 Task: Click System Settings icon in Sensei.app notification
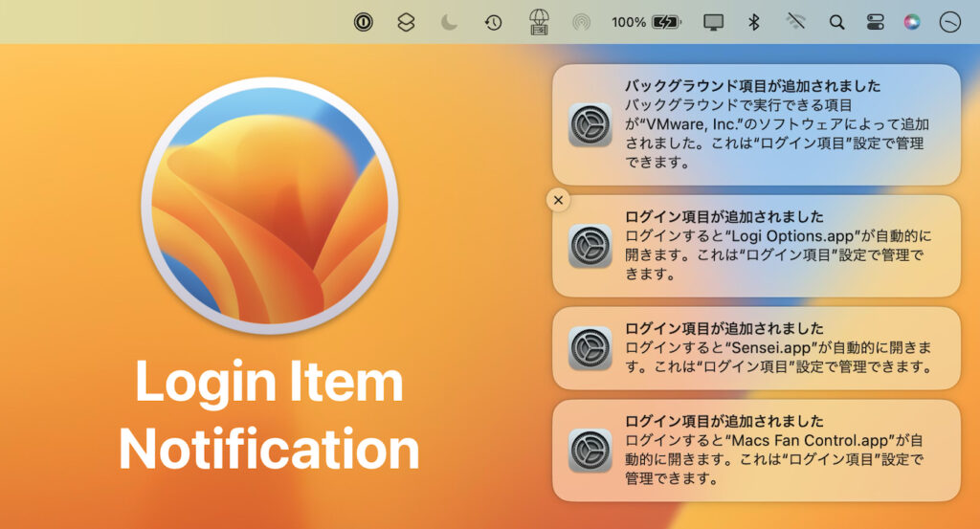590,348
